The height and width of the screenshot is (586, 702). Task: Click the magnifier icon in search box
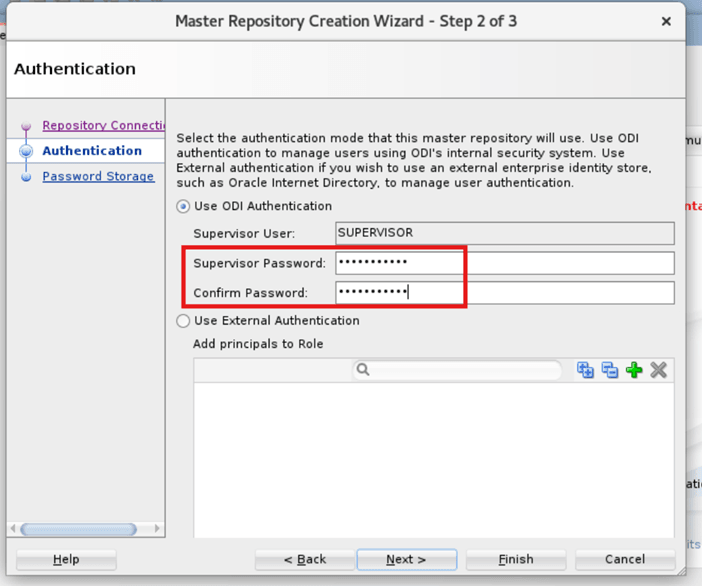click(x=363, y=370)
